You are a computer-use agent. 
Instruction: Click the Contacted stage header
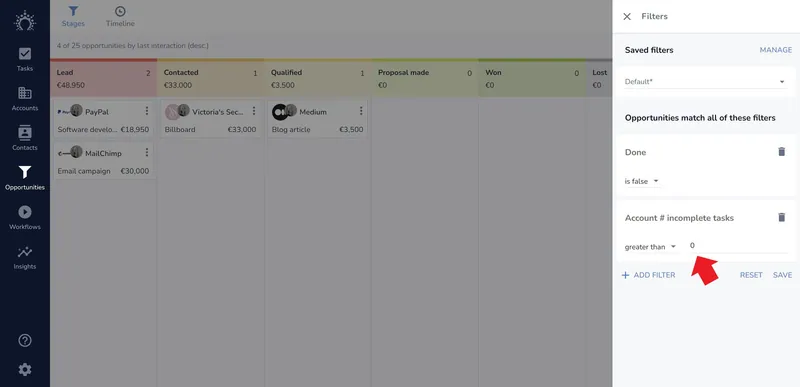211,79
